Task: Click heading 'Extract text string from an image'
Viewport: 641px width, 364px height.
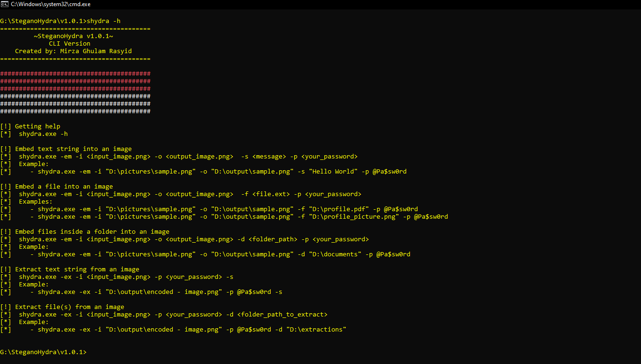Action: point(77,269)
